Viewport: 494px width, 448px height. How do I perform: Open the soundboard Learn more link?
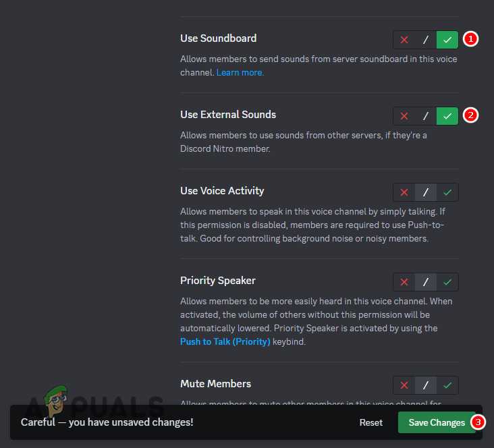[x=240, y=72]
